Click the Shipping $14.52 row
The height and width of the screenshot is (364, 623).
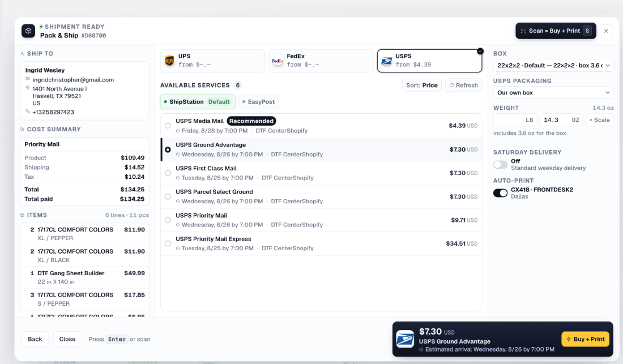[84, 168]
